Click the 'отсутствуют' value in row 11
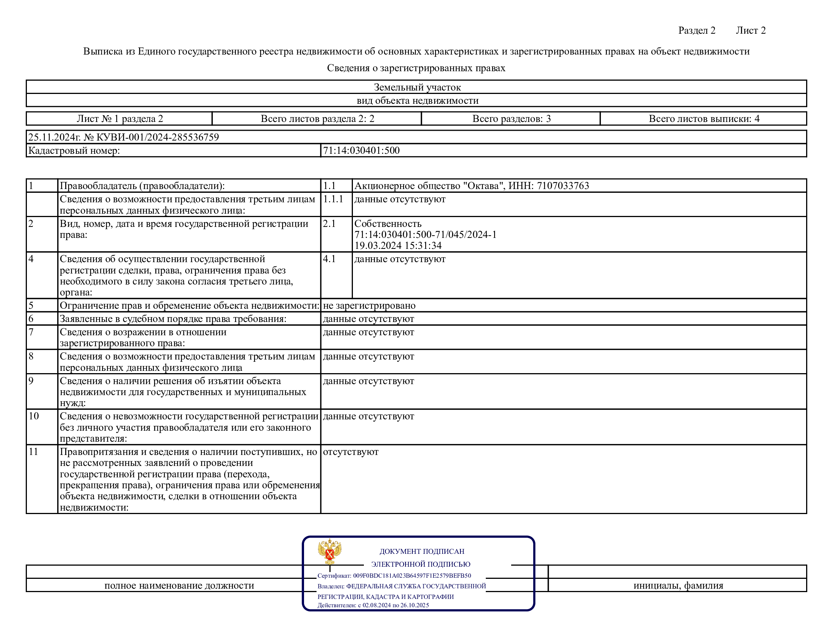 pyautogui.click(x=351, y=452)
